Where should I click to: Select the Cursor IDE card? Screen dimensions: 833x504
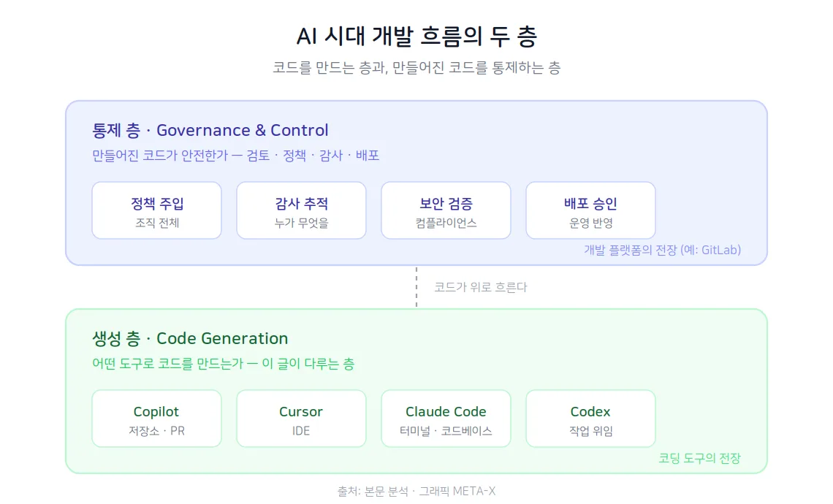301,419
